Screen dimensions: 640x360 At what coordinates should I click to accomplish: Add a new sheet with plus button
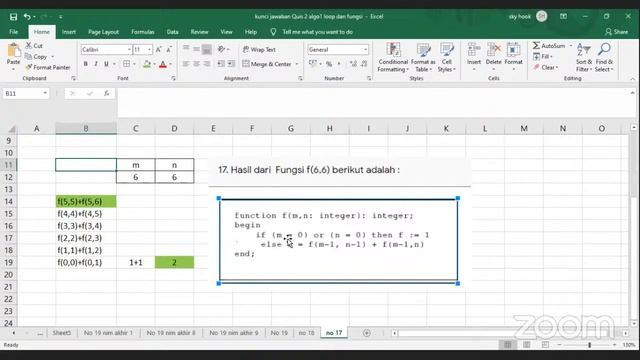pos(367,333)
